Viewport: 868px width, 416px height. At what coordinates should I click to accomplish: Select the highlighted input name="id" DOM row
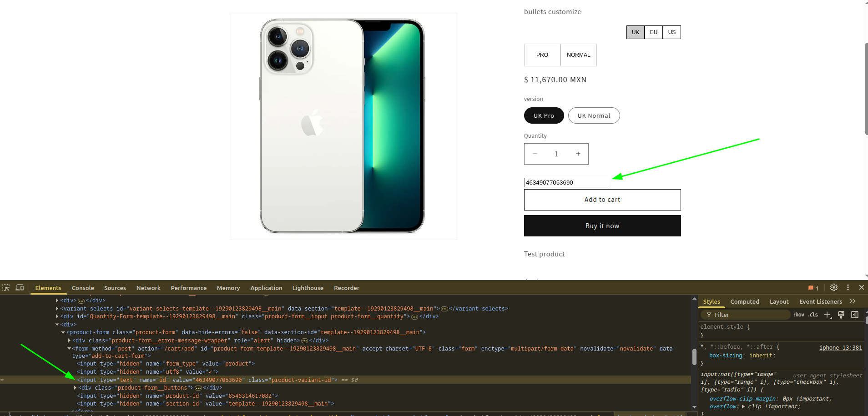[x=345, y=380]
